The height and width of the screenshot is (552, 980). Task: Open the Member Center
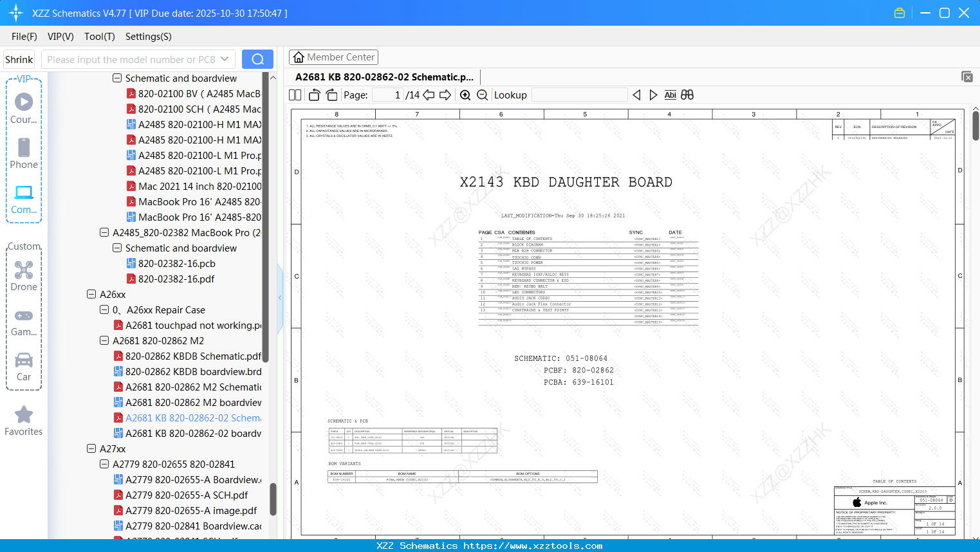click(x=333, y=57)
